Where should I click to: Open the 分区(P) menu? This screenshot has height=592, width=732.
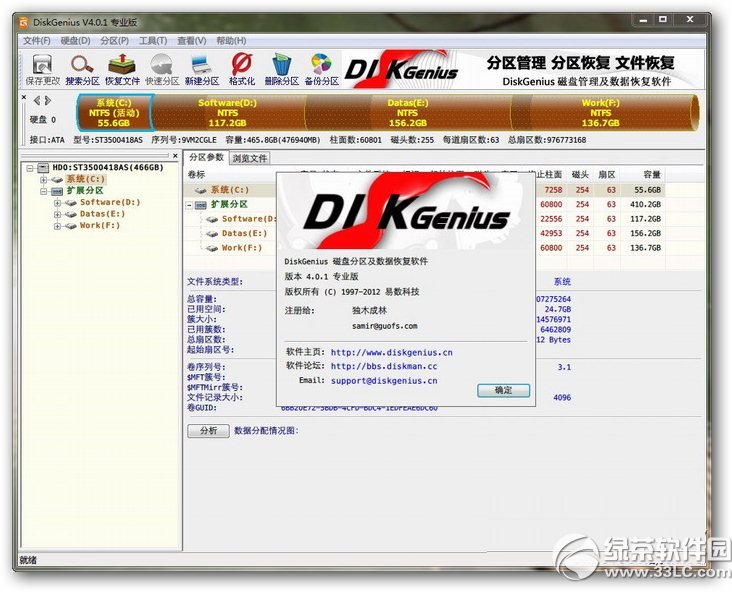tap(114, 41)
